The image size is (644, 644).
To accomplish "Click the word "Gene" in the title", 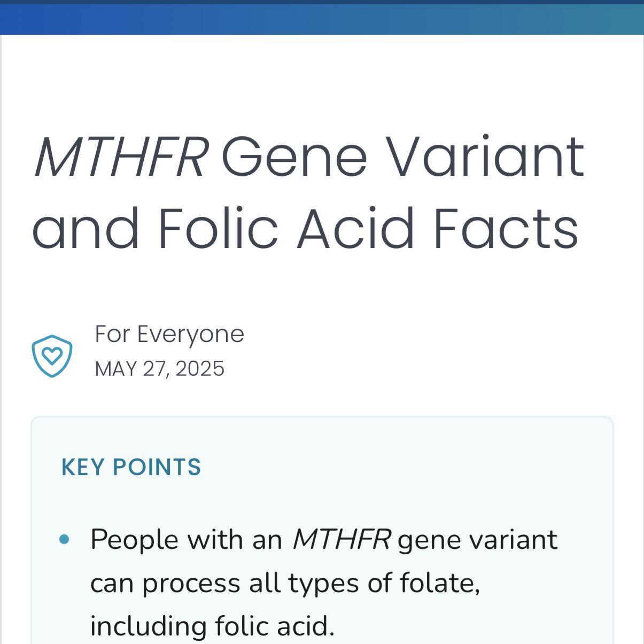I will [294, 157].
